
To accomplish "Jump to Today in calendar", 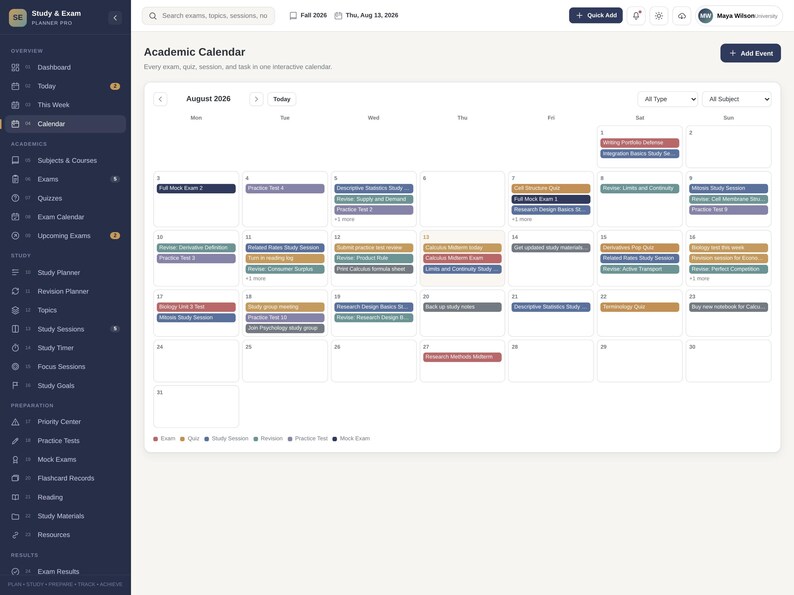I will tap(282, 99).
